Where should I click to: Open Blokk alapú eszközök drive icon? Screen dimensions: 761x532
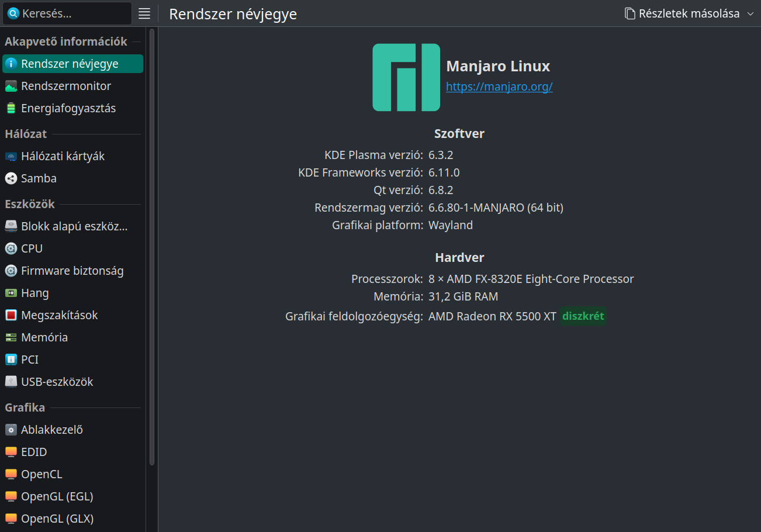[x=11, y=226]
